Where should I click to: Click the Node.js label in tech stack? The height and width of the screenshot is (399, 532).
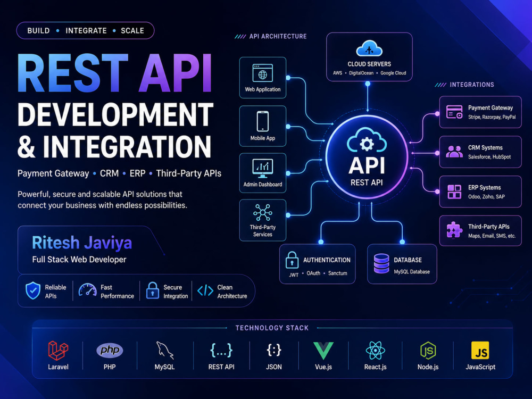point(428,367)
